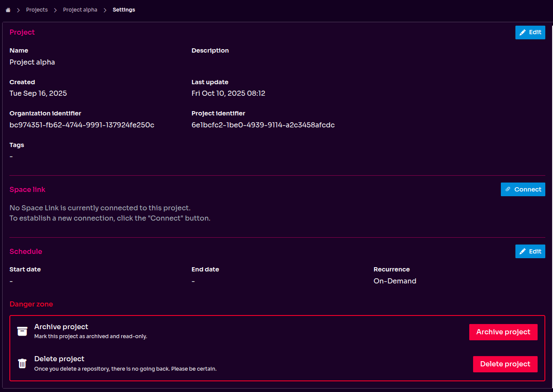
Task: Click the Project identifier value text
Action: click(263, 125)
